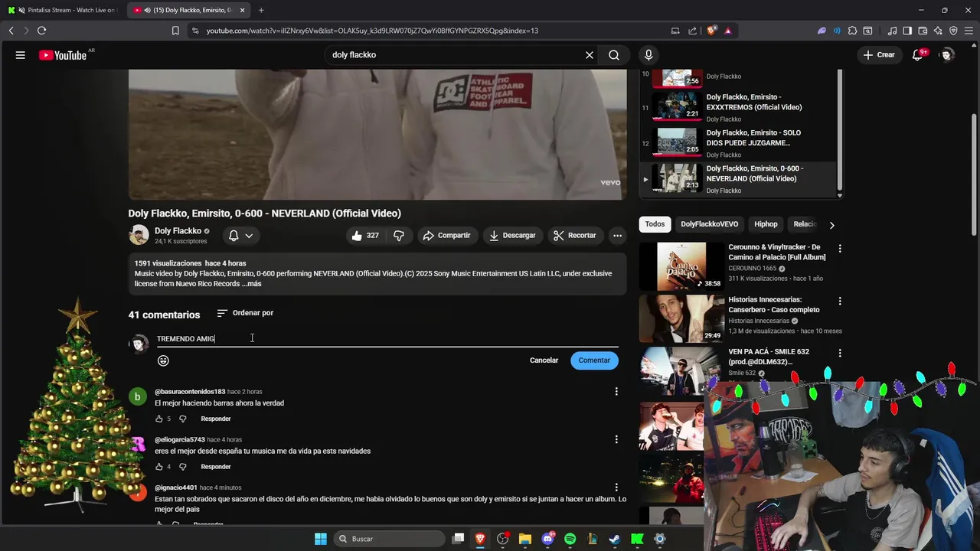This screenshot has height=551, width=980.
Task: Open the Brave main hamburger menu
Action: tap(969, 31)
